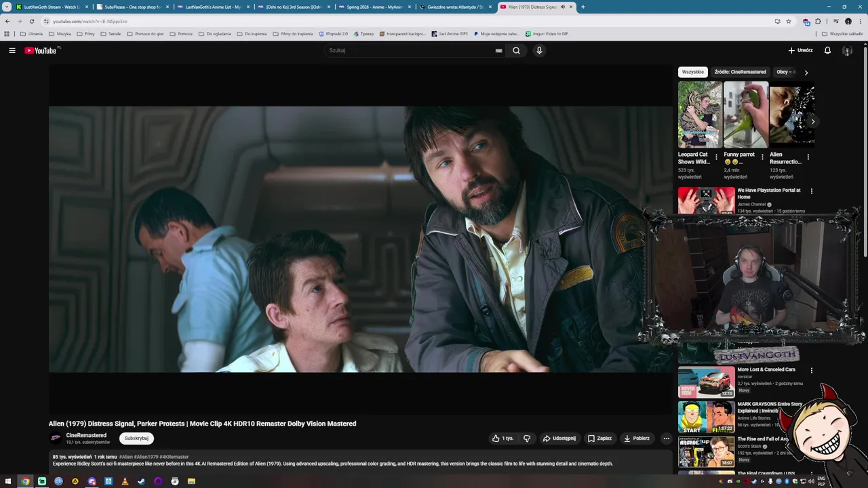Start voice search with the microphone icon
This screenshot has height=488, width=868.
[539, 50]
